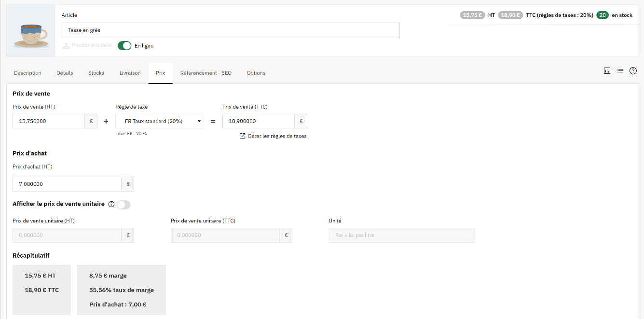The height and width of the screenshot is (319, 644).
Task: Click the unit price help tooltip icon
Action: [111, 204]
